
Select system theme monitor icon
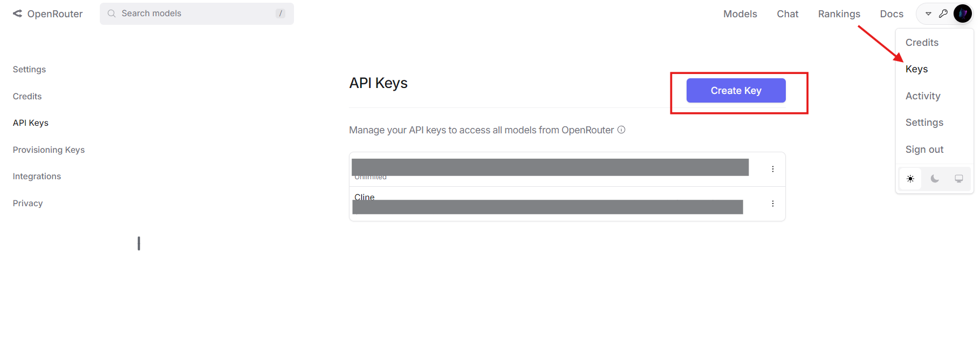pyautogui.click(x=959, y=179)
